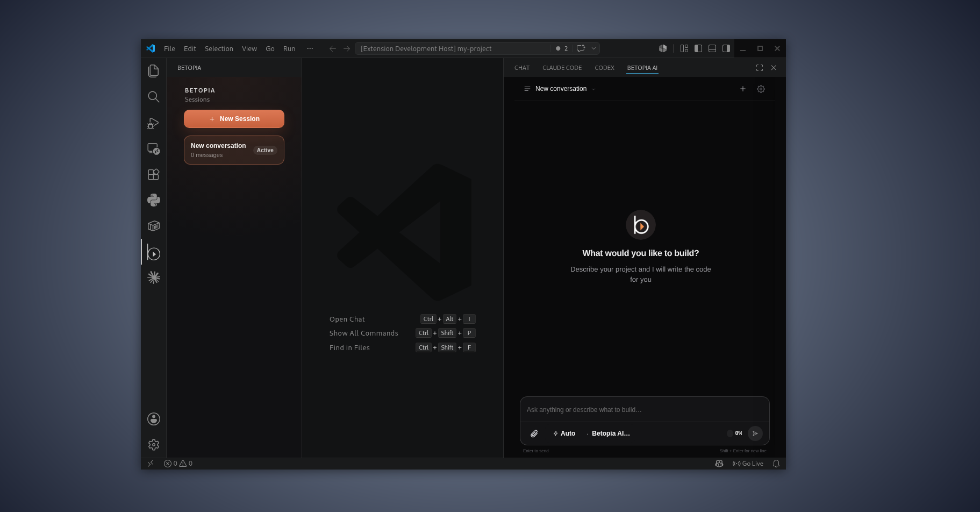Open the remote window indicator in status bar
Viewport: 980px width, 512px height.
coord(151,464)
